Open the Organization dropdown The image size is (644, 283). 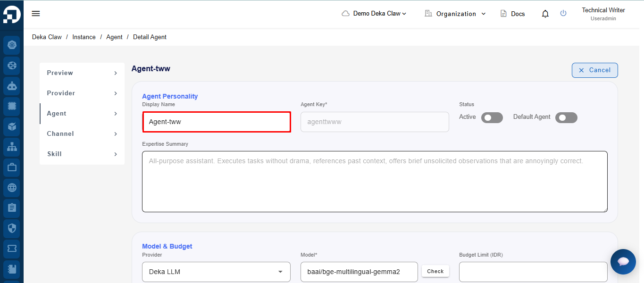(x=455, y=14)
